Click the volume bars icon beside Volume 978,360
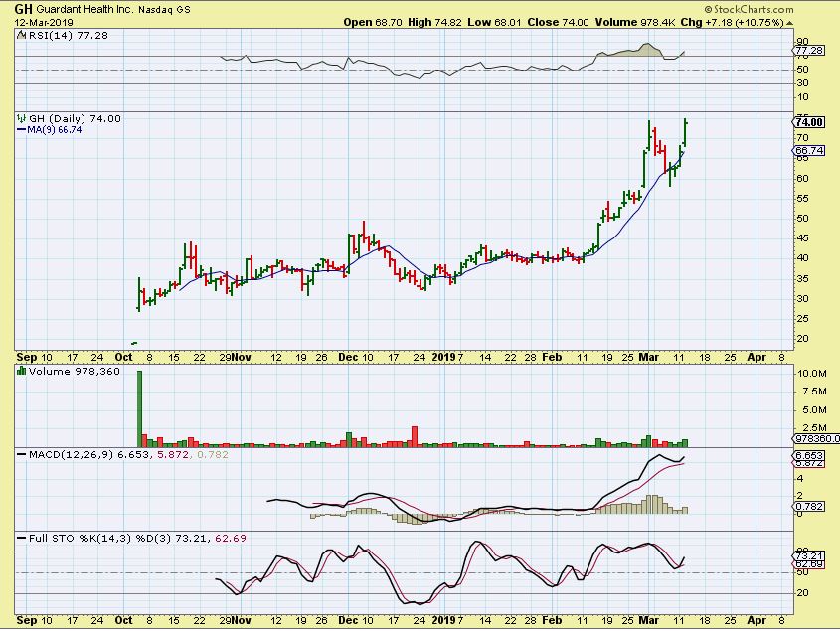 click(x=22, y=371)
